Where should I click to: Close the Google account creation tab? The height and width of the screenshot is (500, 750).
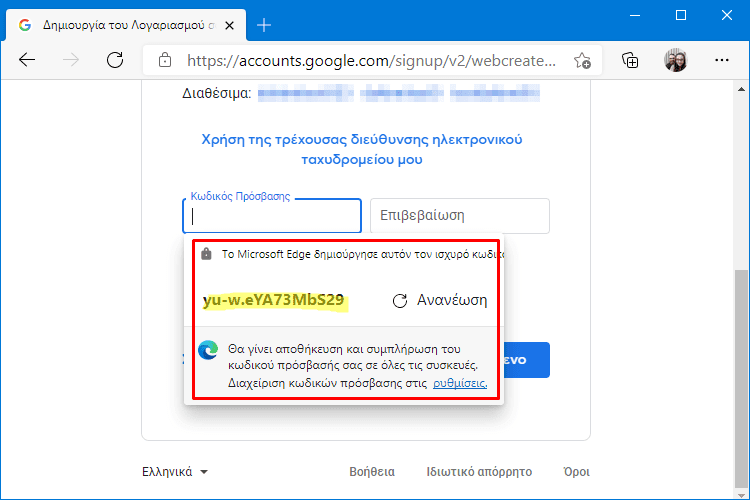tap(230, 25)
